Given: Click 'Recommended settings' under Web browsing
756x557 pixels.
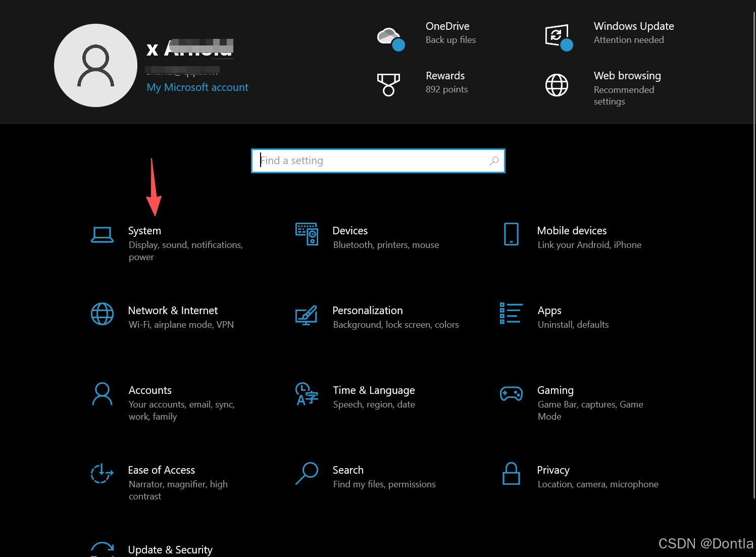Looking at the screenshot, I should click(624, 95).
